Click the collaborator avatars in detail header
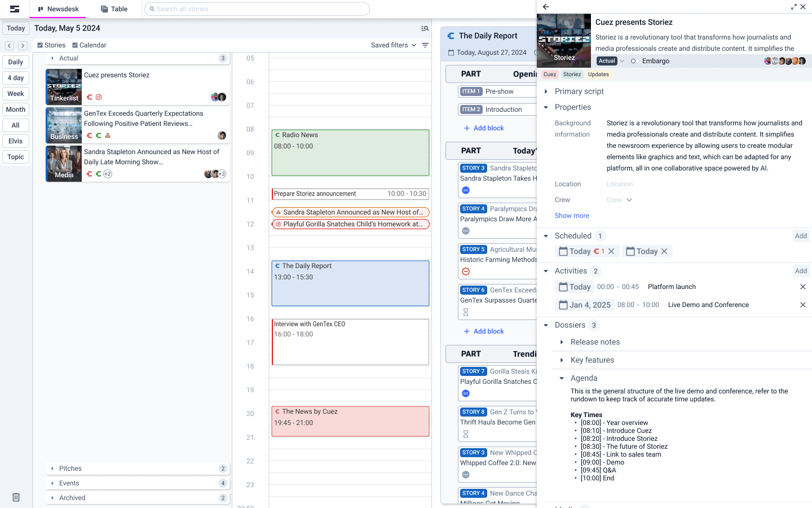The width and height of the screenshot is (812, 508). coord(785,61)
